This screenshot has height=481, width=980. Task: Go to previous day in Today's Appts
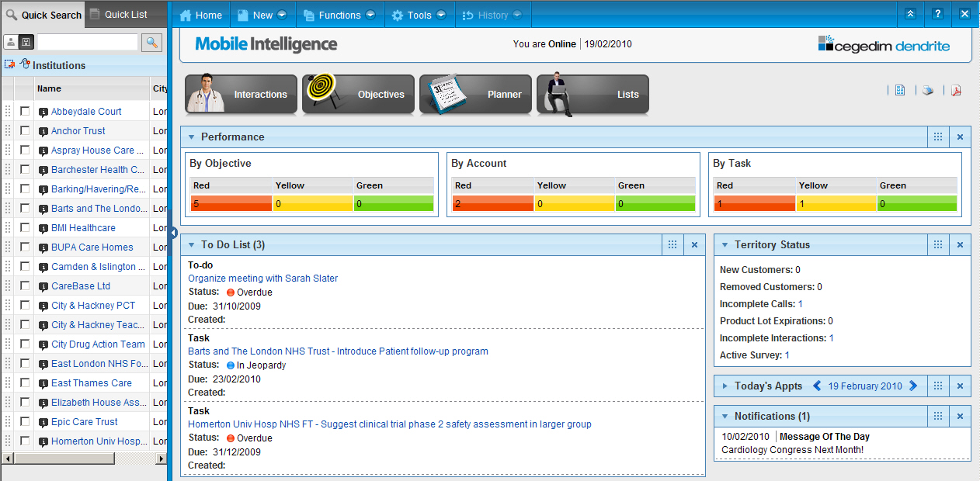pos(817,386)
